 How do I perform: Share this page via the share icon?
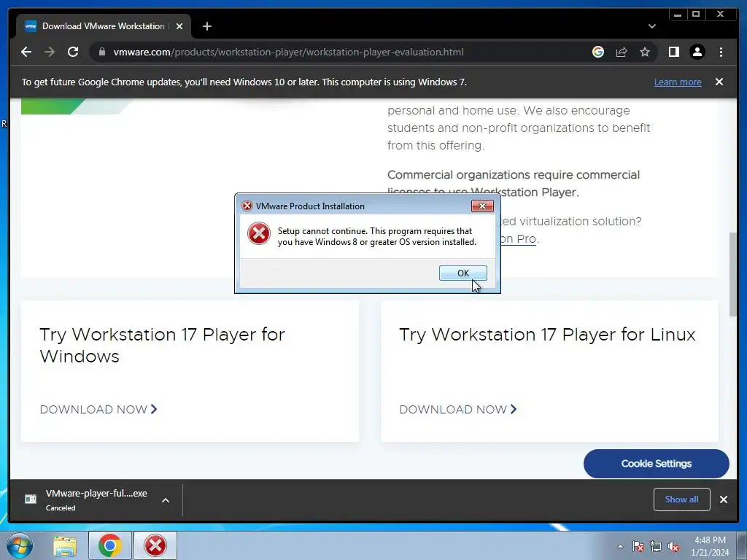tap(622, 52)
